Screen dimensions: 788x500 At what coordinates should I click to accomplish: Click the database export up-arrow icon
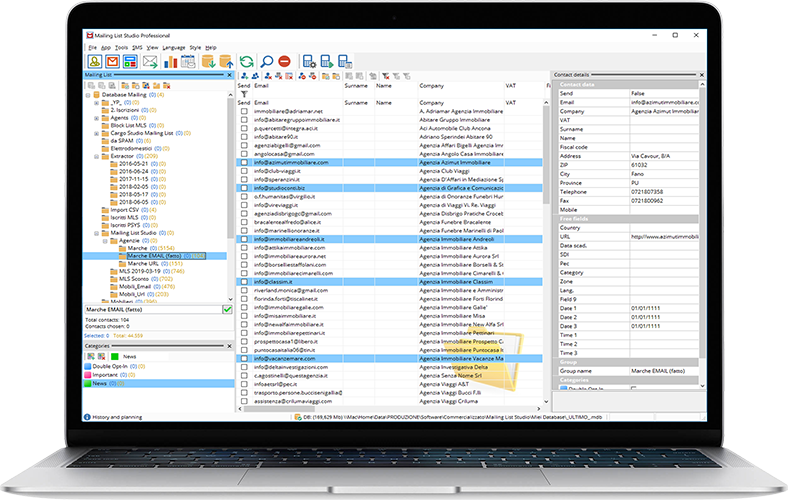[x=226, y=62]
